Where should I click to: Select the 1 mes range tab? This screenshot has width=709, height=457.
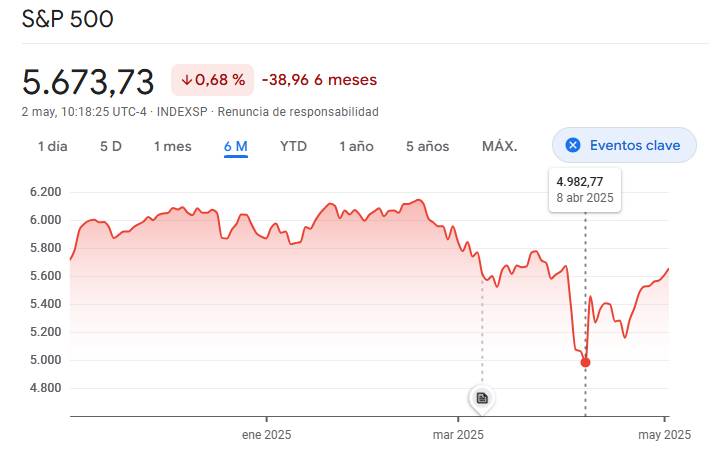coord(173,147)
